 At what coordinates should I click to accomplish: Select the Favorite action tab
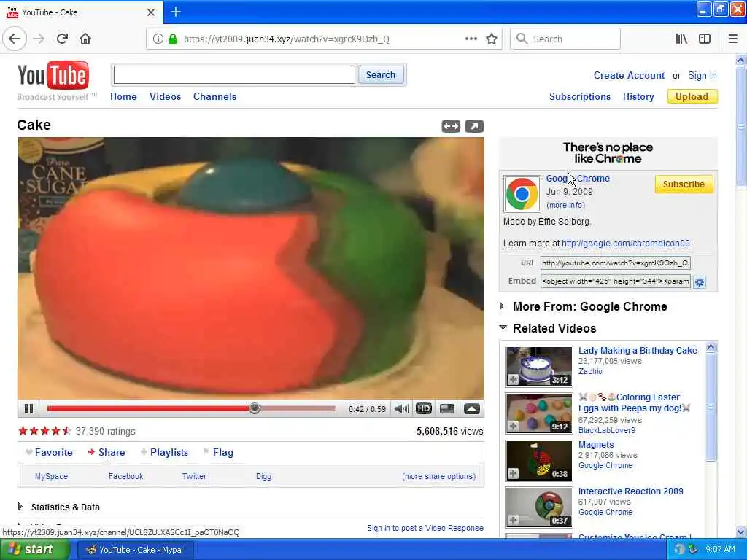(49, 452)
